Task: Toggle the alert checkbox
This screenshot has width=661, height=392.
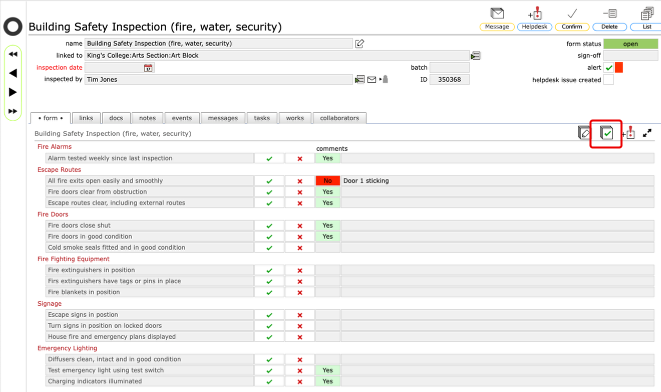Action: tap(609, 67)
